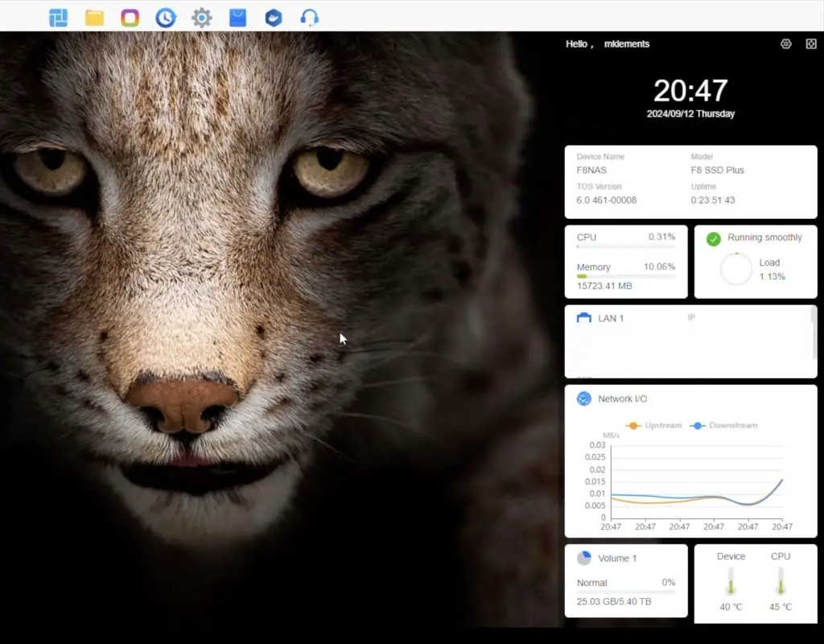
Task: Open the support headset icon
Action: (309, 18)
